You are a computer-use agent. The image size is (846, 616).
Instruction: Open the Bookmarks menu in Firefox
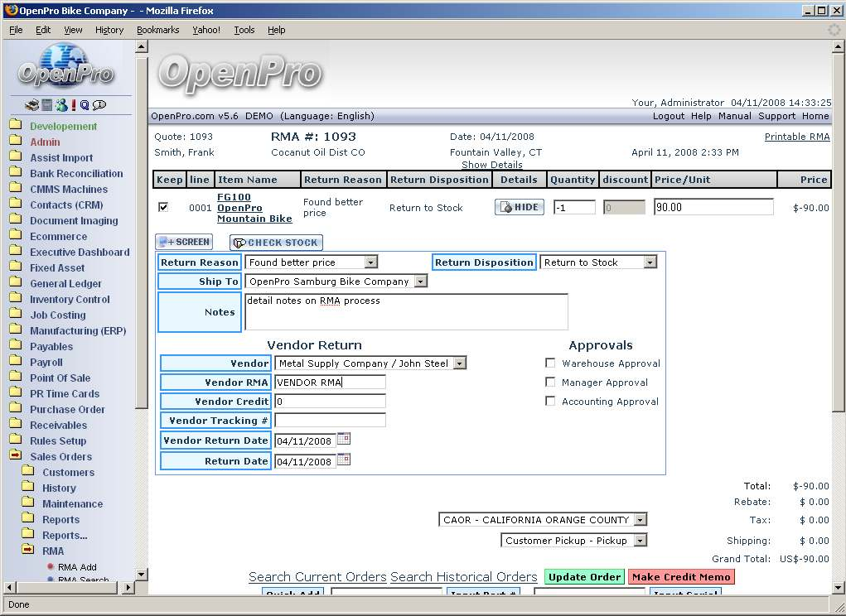(157, 30)
